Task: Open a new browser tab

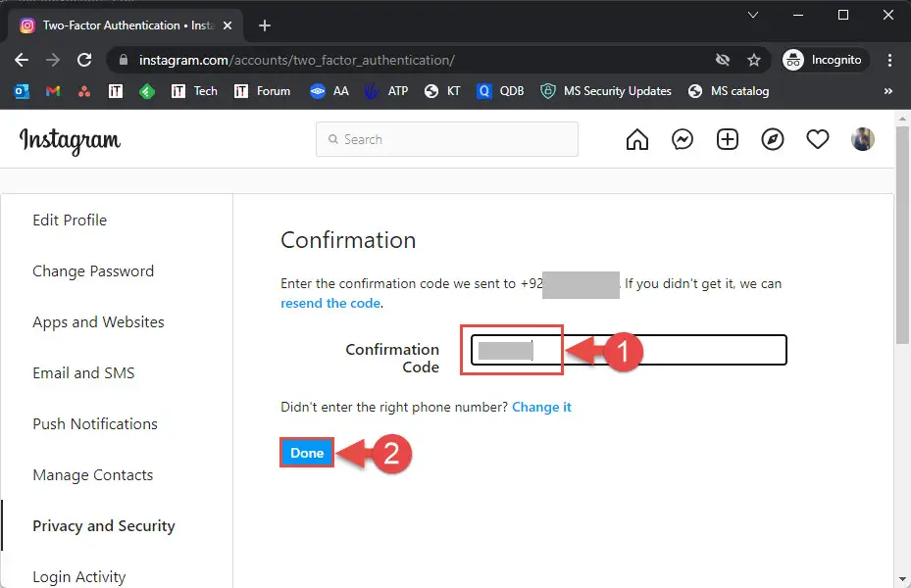Action: (265, 25)
